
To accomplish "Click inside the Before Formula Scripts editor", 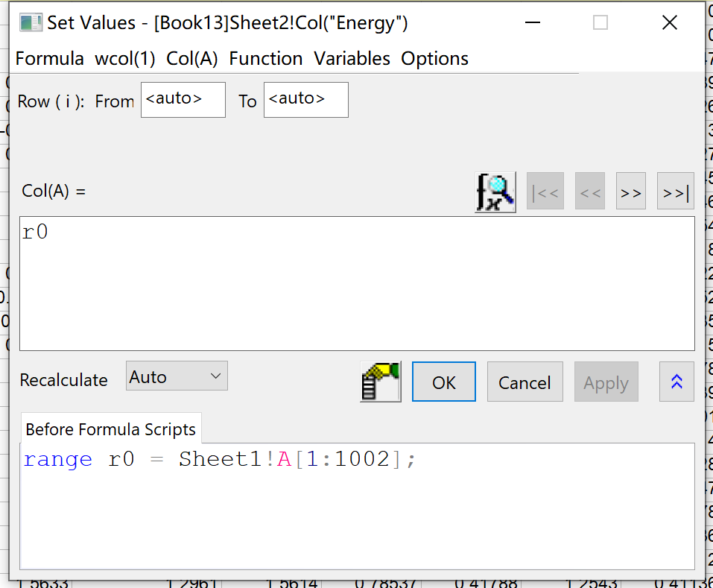I will click(357, 506).
